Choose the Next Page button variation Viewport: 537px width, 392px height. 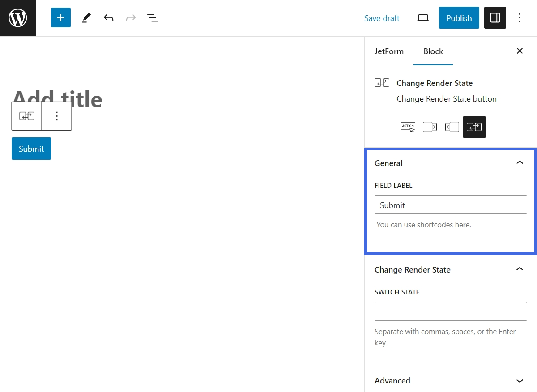pyautogui.click(x=430, y=127)
